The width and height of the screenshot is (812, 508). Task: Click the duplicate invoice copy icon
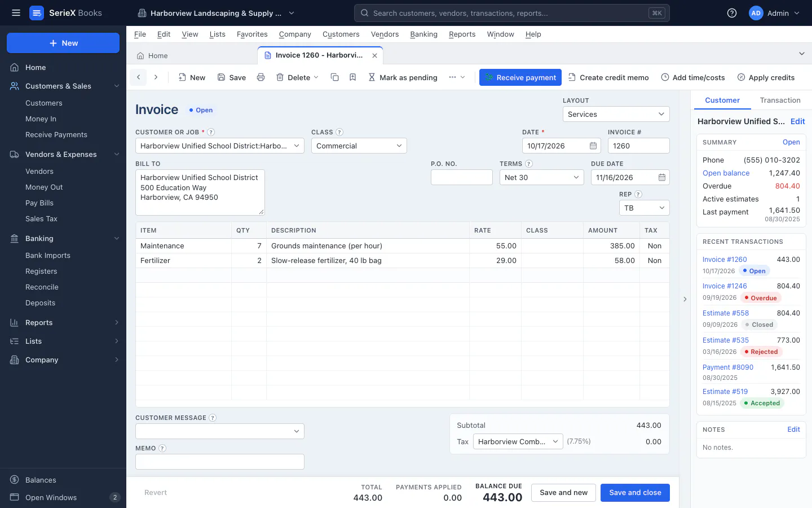tap(334, 77)
